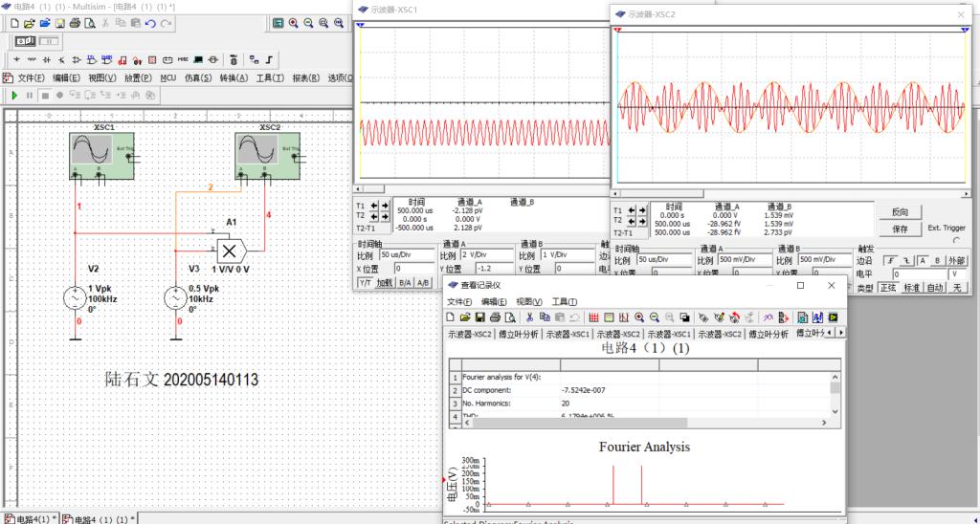Image resolution: width=980 pixels, height=524 pixels.
Task: Click the Zoom In icon in Multisim toolbar
Action: (x=293, y=23)
